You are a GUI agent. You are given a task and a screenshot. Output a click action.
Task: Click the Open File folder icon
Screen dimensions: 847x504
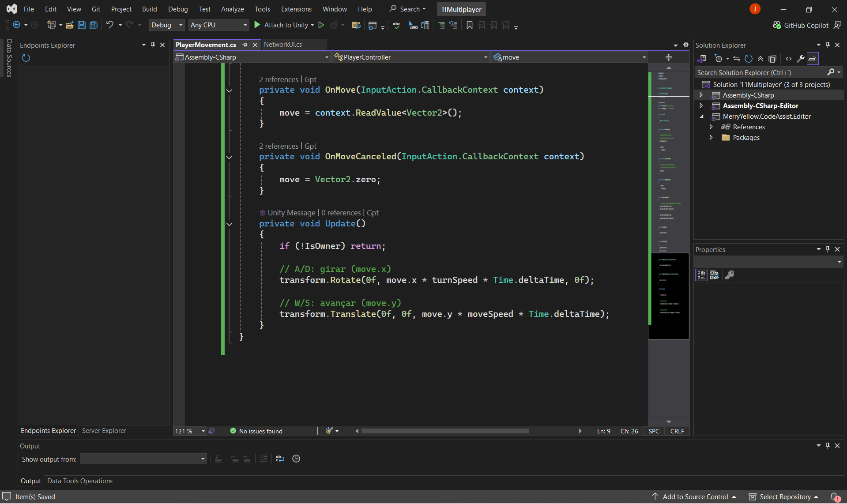(69, 25)
